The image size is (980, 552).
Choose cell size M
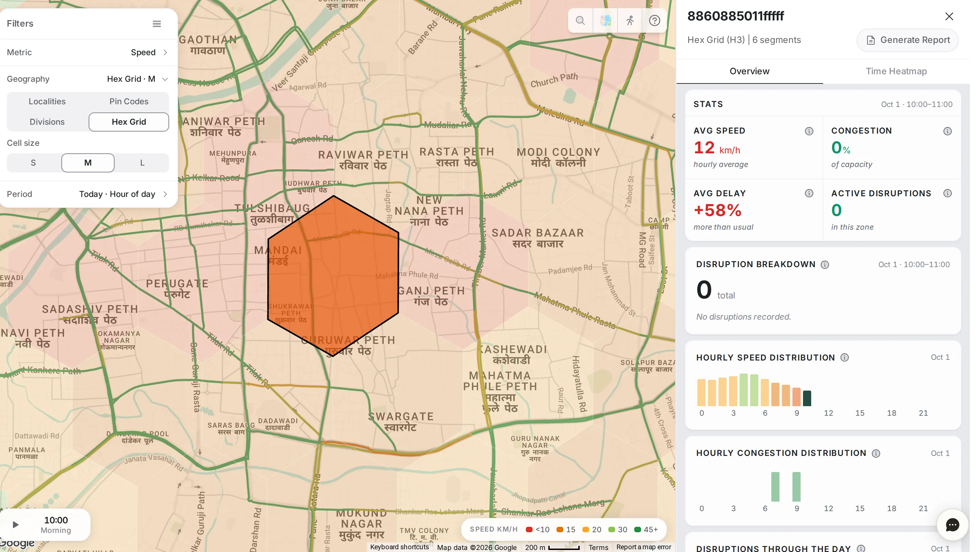pyautogui.click(x=88, y=163)
